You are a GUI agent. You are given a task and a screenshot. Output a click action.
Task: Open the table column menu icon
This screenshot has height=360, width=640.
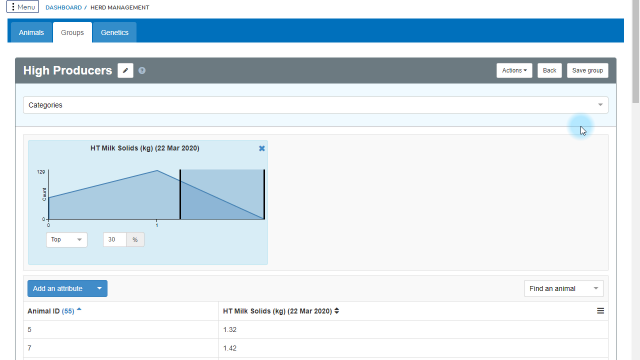click(x=600, y=311)
